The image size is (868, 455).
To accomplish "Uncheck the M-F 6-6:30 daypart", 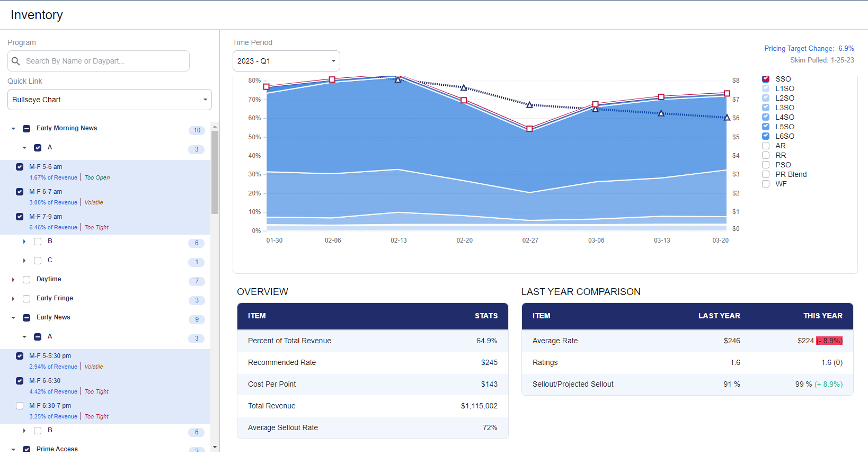I will [x=20, y=381].
